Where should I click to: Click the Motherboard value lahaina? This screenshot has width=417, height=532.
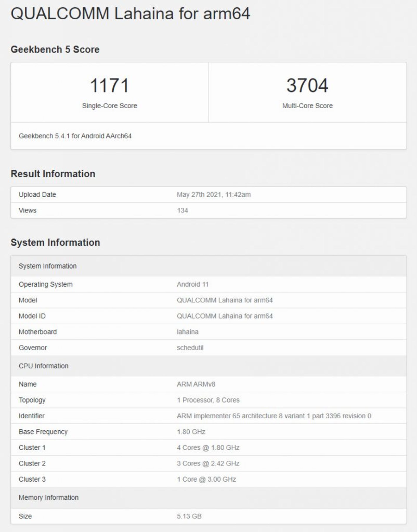click(x=187, y=332)
